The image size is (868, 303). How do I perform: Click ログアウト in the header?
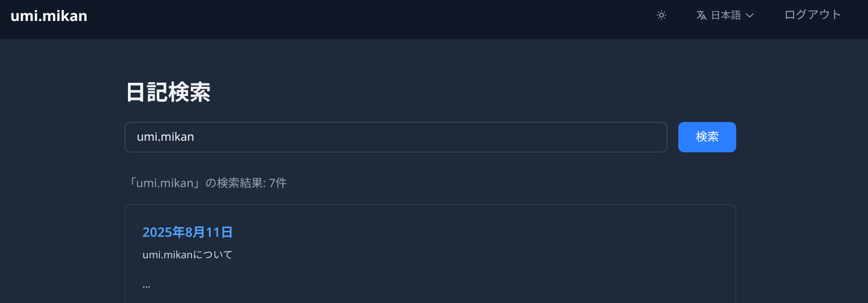(812, 15)
